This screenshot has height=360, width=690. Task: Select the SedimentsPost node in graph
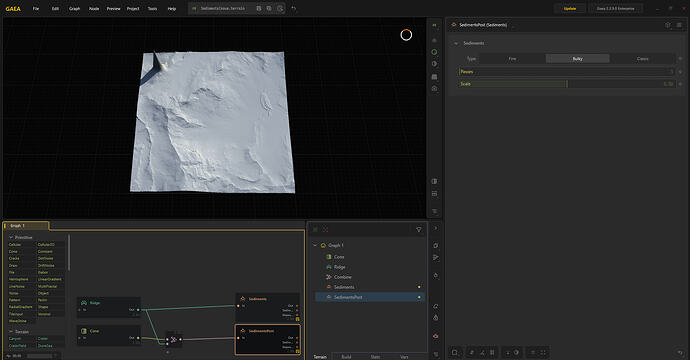pos(268,339)
